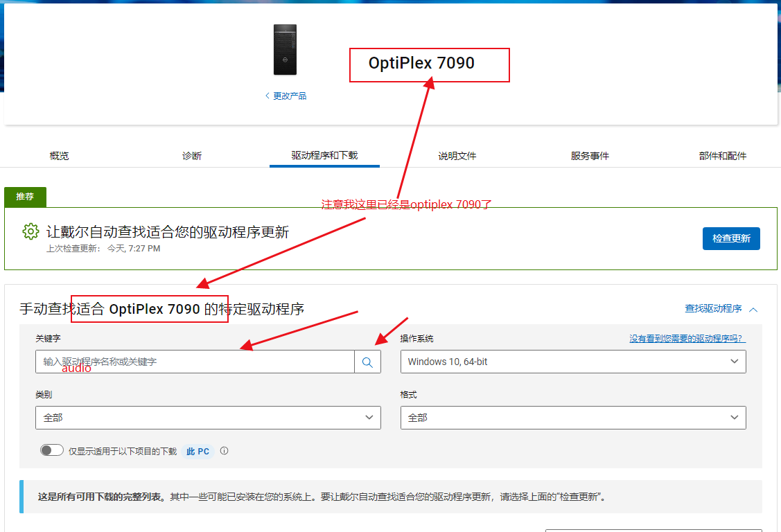Screen dimensions: 781x532
Task: Switch to the 概览 tab
Action: 60,156
